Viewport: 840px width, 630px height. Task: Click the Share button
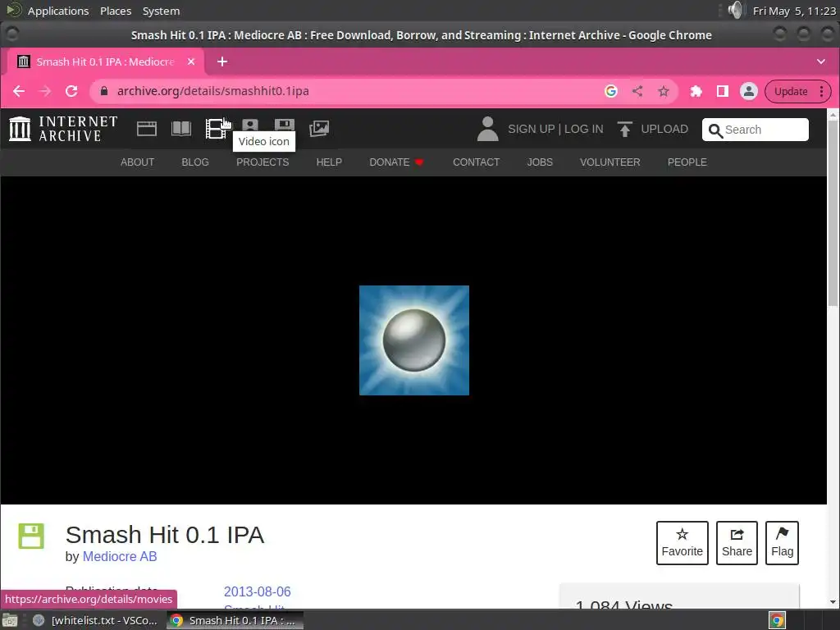737,543
